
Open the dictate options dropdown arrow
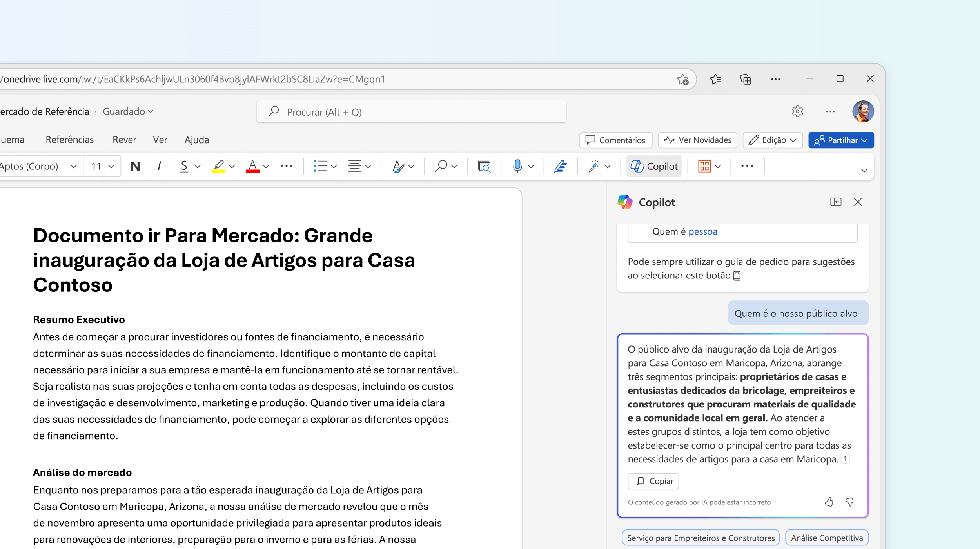531,166
